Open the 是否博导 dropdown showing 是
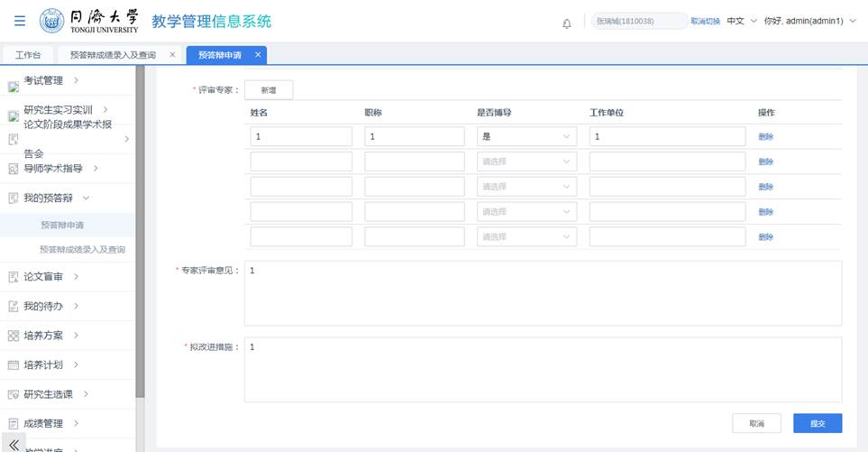Image resolution: width=868 pixels, height=452 pixels. 526,137
